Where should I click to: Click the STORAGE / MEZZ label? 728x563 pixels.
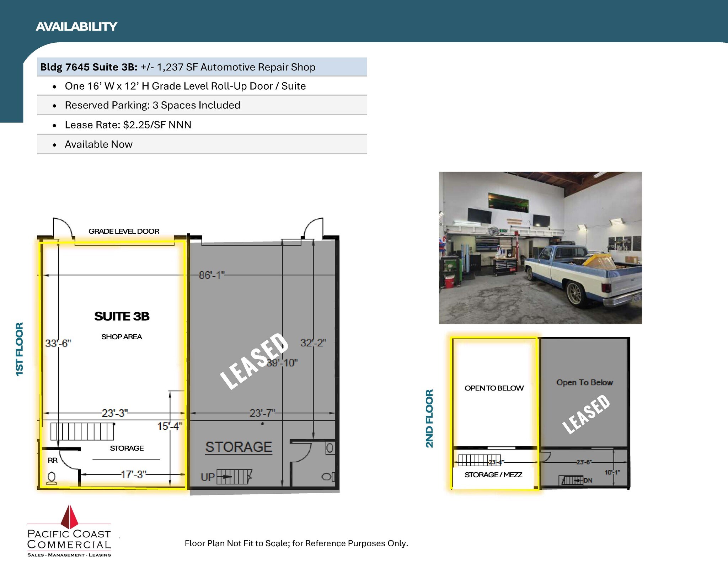pos(493,475)
